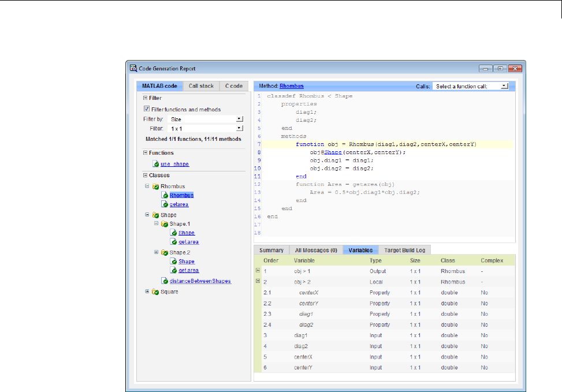This screenshot has width=562, height=392.
Task: Uncheck Filter functions and methods checkbox
Action: click(x=146, y=109)
